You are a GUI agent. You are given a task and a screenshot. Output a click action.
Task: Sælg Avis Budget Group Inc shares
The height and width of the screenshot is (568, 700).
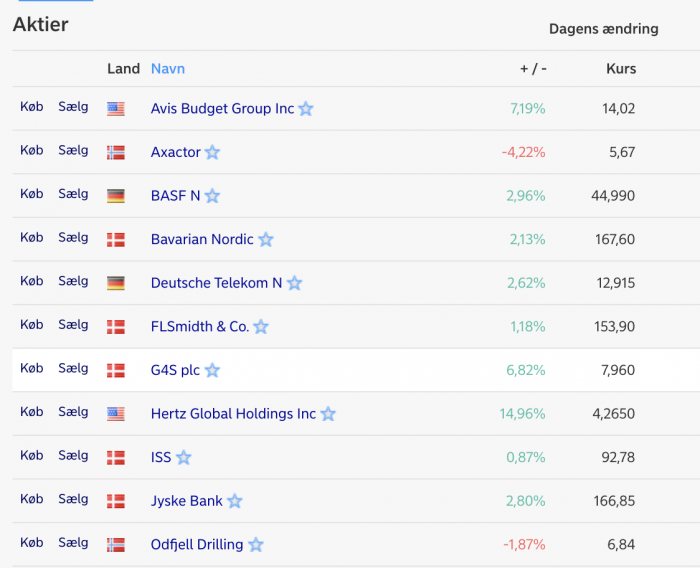click(x=73, y=107)
